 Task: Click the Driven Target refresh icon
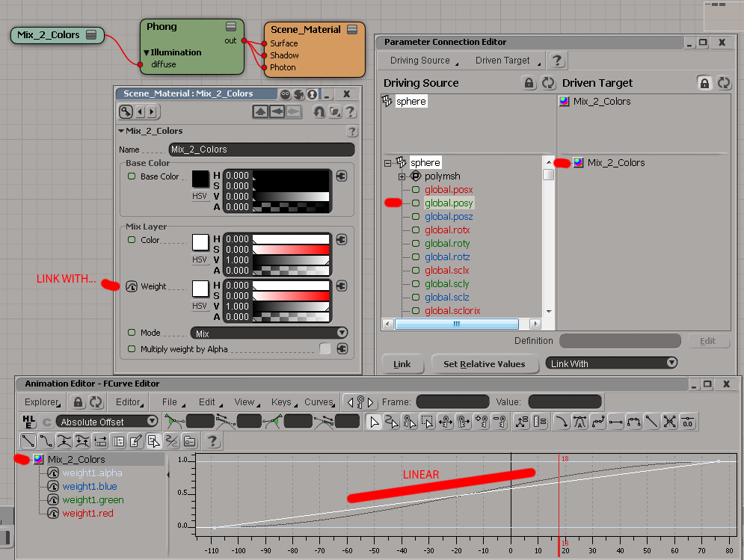tap(723, 83)
